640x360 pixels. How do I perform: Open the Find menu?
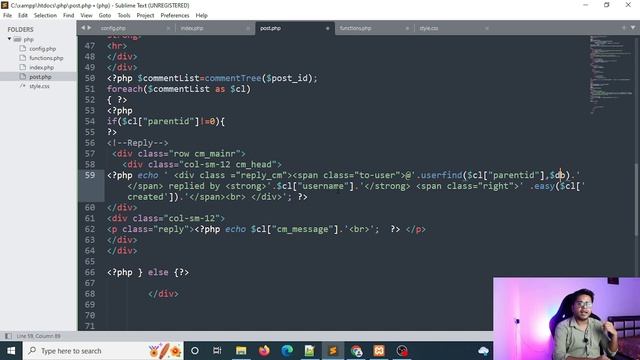[69, 15]
